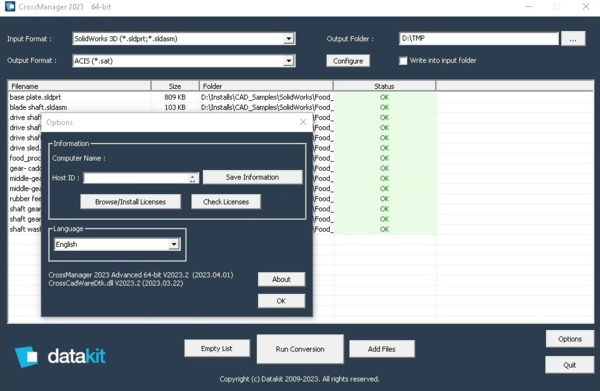Close the Options dialog with X
600x391 pixels.
coord(303,122)
